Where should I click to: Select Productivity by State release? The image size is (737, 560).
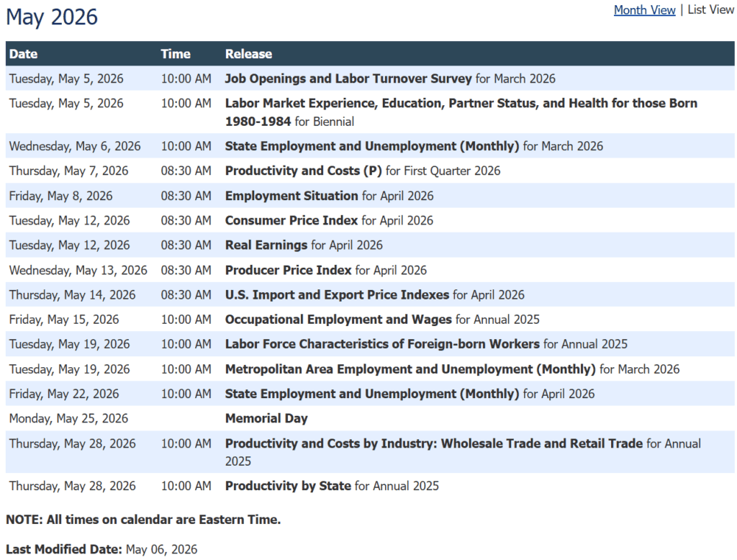pos(288,486)
